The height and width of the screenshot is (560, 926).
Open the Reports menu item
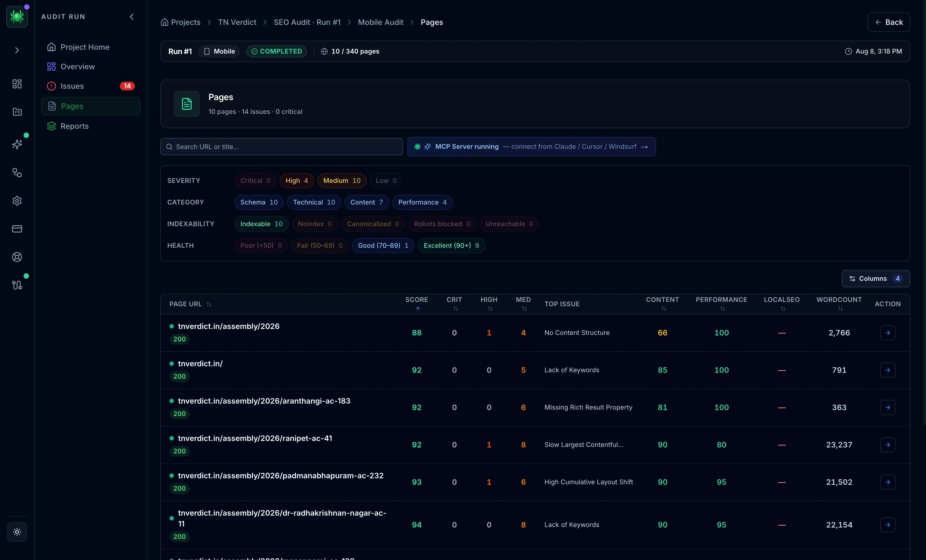pos(91,126)
